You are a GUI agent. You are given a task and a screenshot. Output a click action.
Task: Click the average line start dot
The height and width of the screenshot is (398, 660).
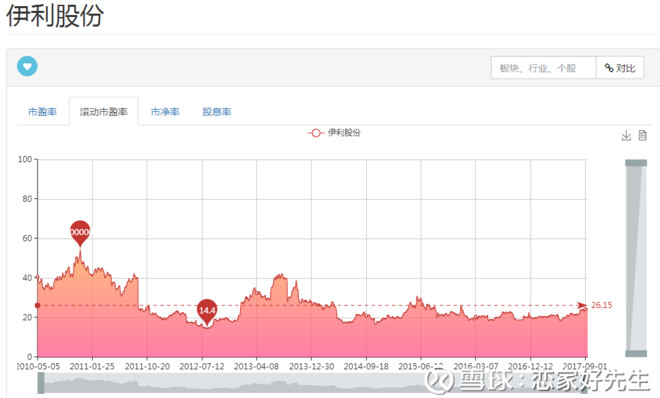click(37, 305)
